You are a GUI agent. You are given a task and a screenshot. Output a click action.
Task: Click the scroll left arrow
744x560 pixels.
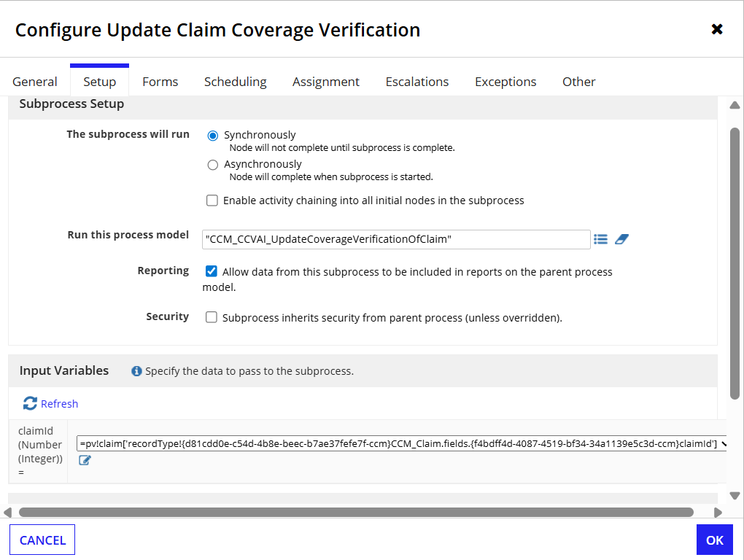[7, 513]
